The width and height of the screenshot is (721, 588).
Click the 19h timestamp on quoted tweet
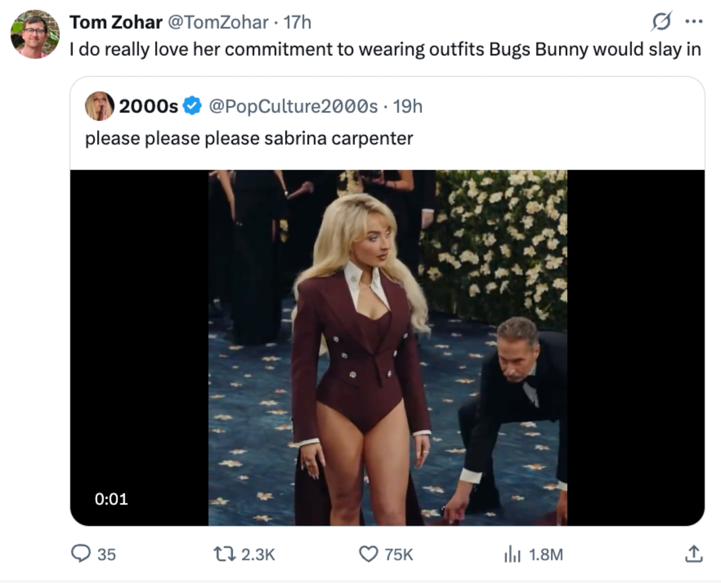[x=408, y=107]
